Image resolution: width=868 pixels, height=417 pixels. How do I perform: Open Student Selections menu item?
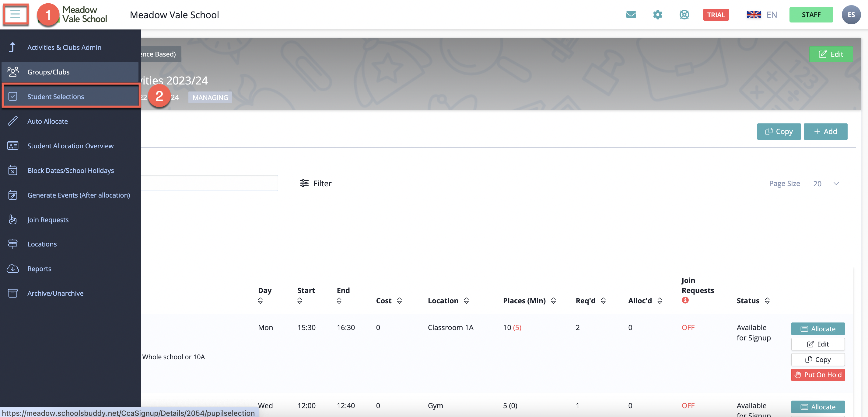(x=56, y=97)
